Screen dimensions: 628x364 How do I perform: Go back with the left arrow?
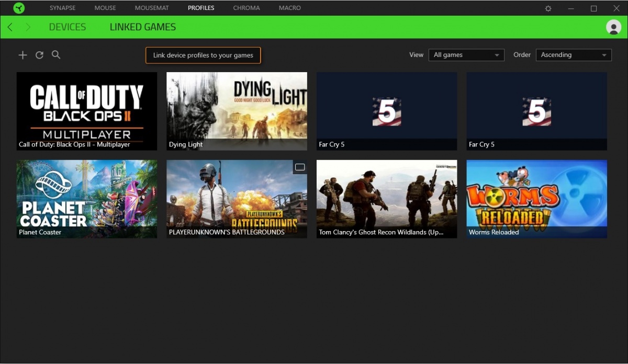tap(10, 27)
